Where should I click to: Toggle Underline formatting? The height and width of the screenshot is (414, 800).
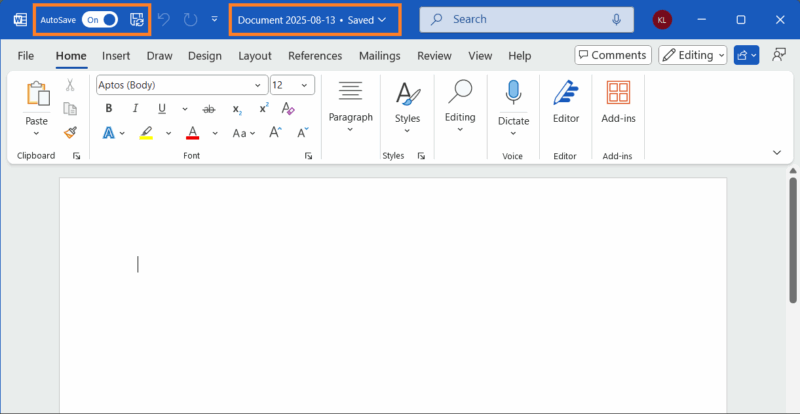pyautogui.click(x=162, y=108)
